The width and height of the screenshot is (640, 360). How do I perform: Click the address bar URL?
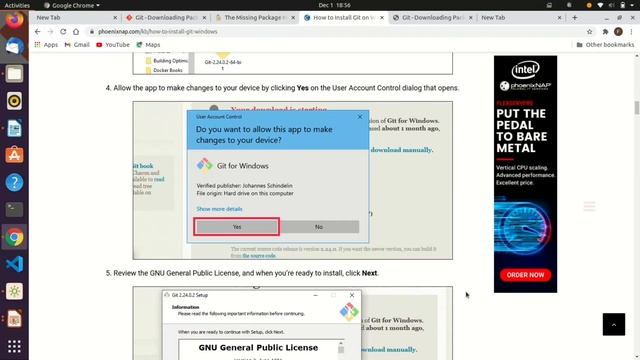pyautogui.click(x=158, y=31)
